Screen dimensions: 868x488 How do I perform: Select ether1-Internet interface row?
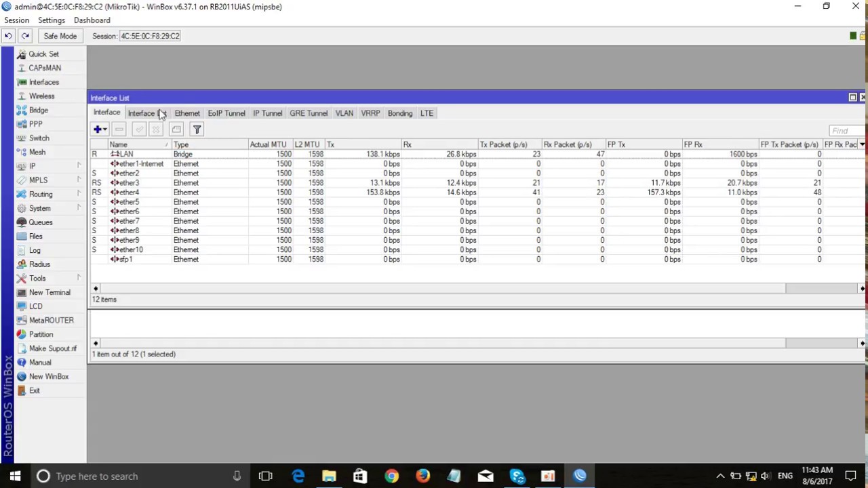(x=478, y=164)
